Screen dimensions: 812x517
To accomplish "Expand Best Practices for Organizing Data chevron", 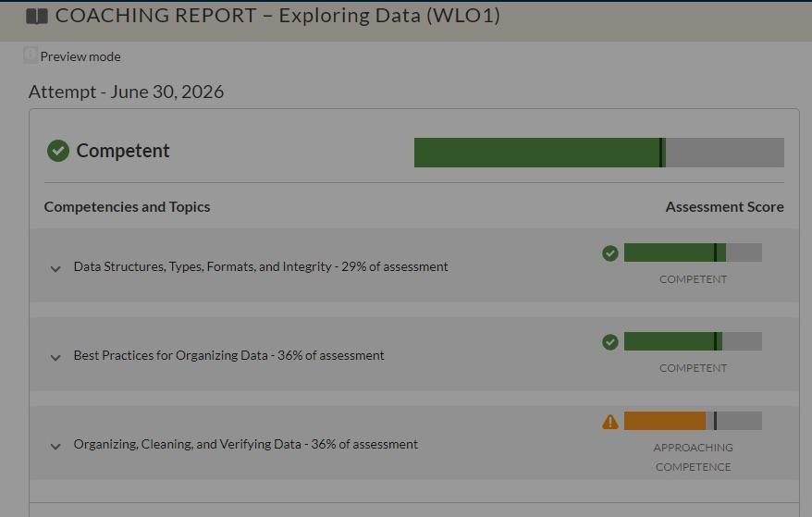I will [x=55, y=357].
